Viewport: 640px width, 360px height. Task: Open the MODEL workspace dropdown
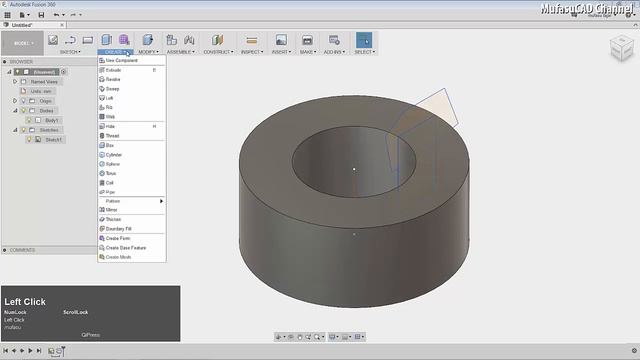[x=22, y=43]
